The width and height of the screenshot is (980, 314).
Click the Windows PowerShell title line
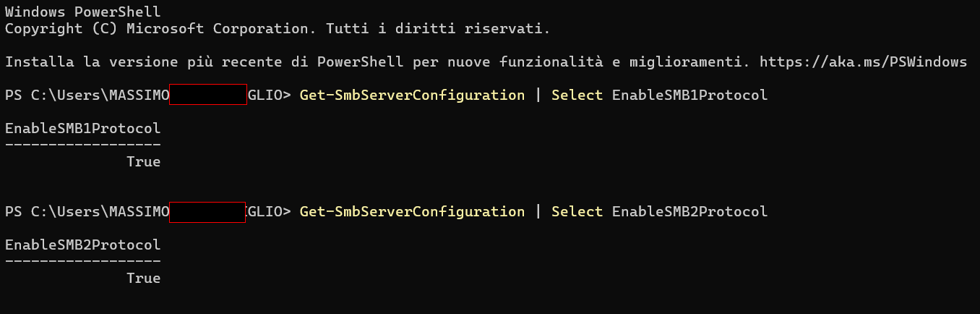coord(83,12)
